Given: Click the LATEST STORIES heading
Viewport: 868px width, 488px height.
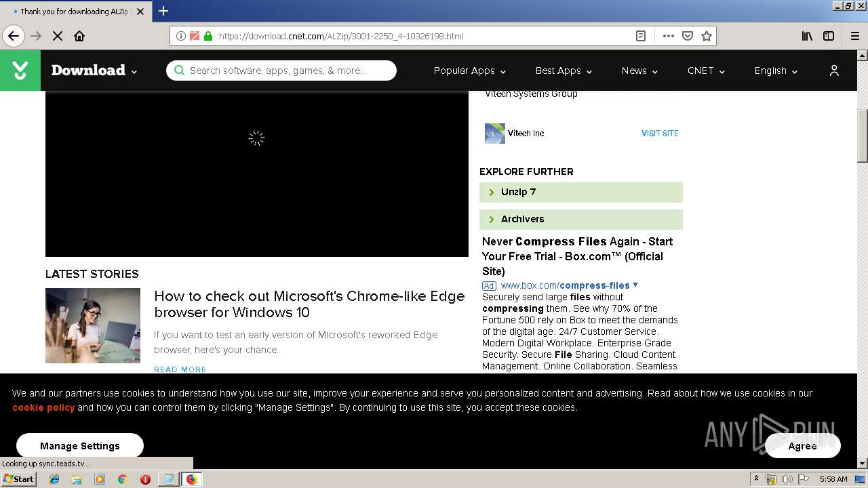Looking at the screenshot, I should click(92, 274).
